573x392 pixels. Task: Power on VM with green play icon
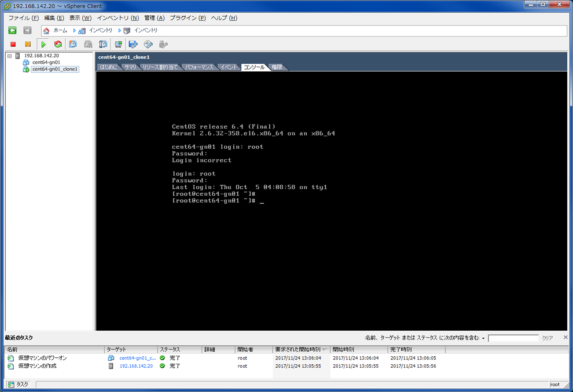click(x=43, y=44)
